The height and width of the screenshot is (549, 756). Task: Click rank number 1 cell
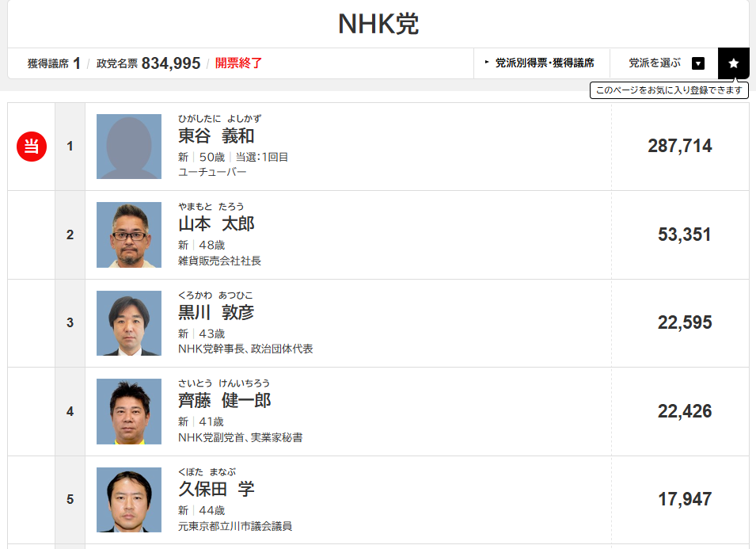tap(70, 147)
